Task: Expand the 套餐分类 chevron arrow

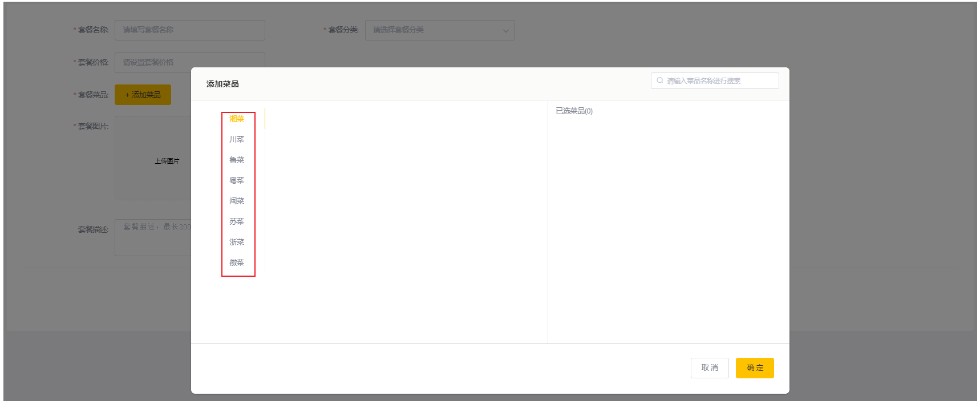Action: (505, 31)
